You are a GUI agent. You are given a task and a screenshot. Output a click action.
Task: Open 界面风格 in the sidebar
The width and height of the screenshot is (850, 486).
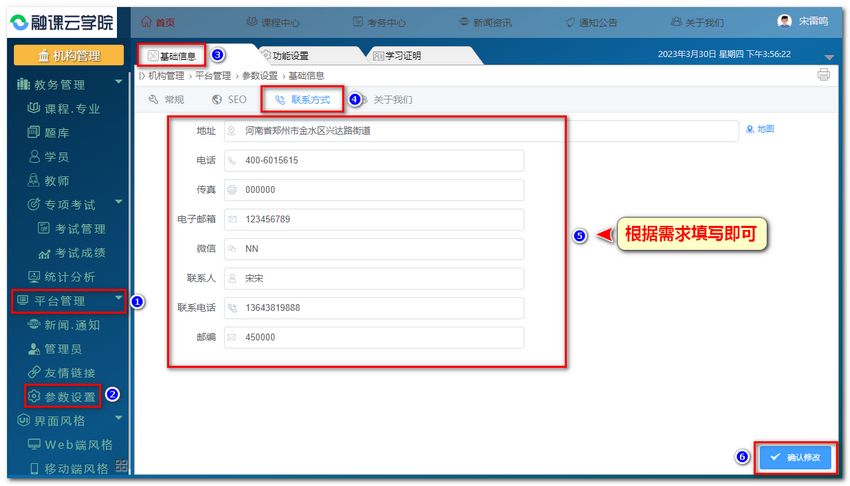coord(59,420)
